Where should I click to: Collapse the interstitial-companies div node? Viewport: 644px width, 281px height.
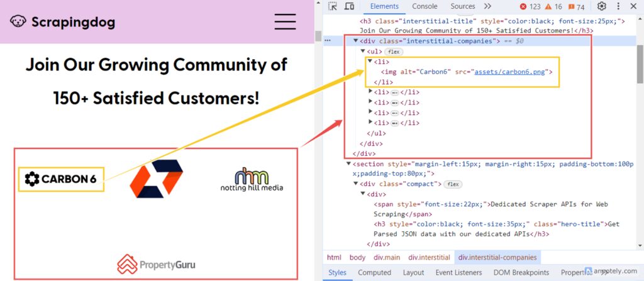[x=356, y=41]
